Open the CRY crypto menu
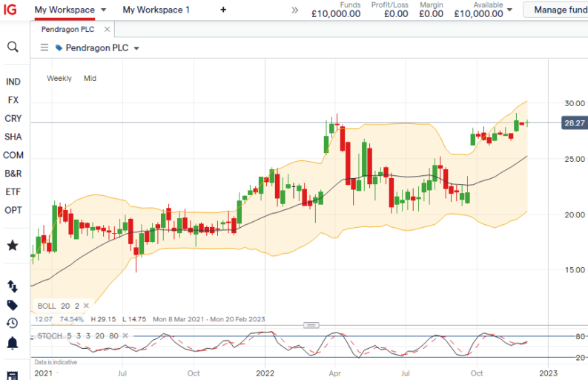 [x=13, y=119]
